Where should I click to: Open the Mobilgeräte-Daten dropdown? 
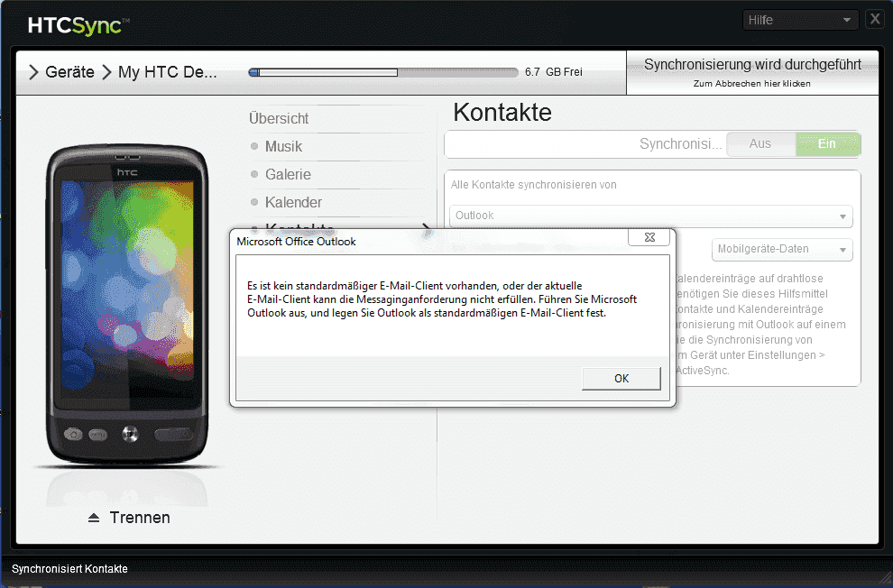click(782, 249)
